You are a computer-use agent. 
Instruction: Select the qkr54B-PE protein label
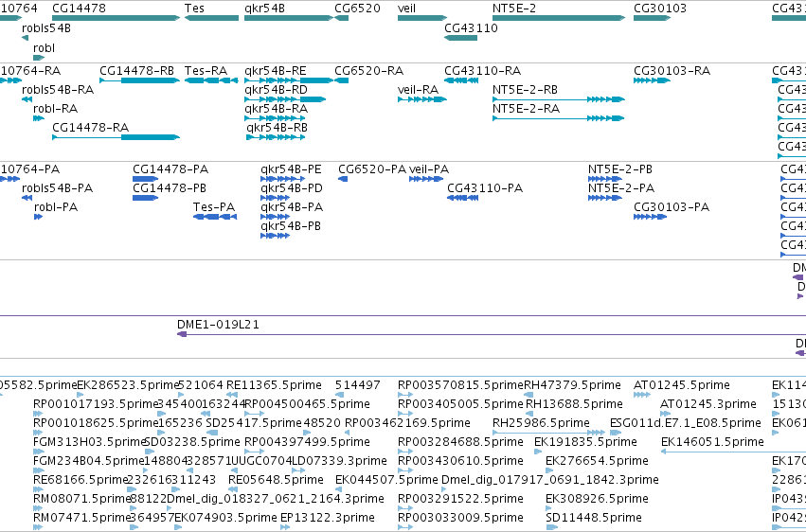tap(291, 168)
